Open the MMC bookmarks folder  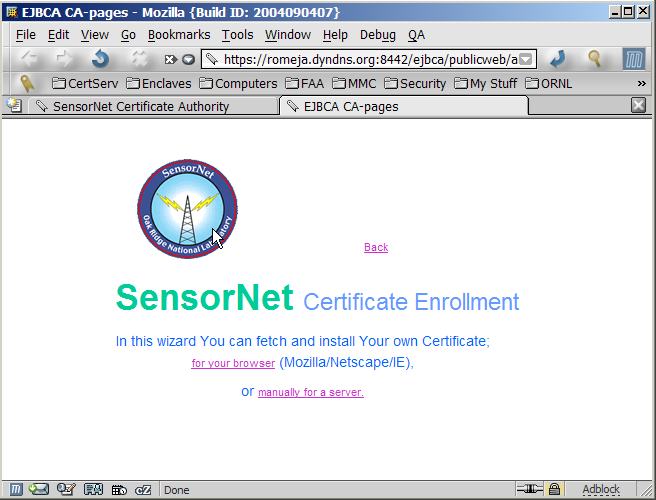(354, 84)
